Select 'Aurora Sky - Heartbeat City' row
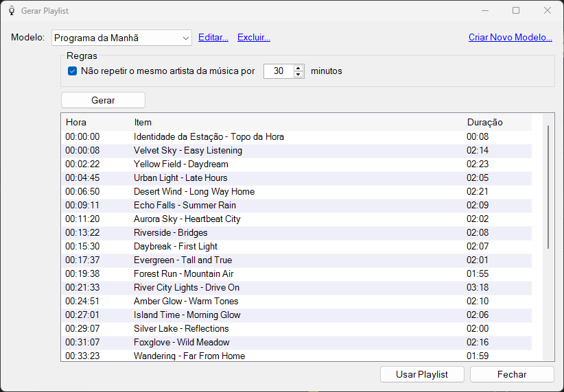Image resolution: width=564 pixels, height=392 pixels. (x=296, y=219)
